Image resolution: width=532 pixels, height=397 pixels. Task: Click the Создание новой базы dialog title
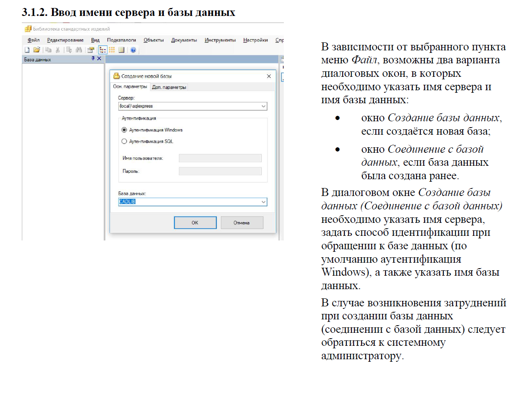[x=147, y=76]
